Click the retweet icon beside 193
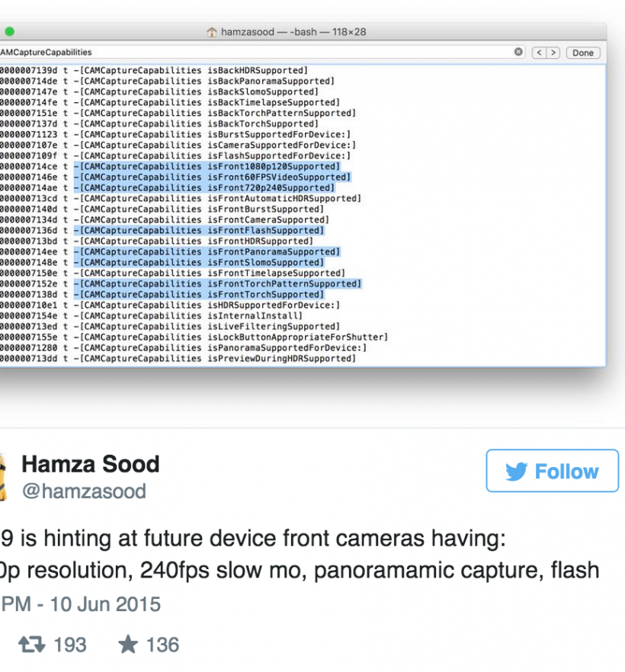This screenshot has width=625, height=672. pos(31,645)
